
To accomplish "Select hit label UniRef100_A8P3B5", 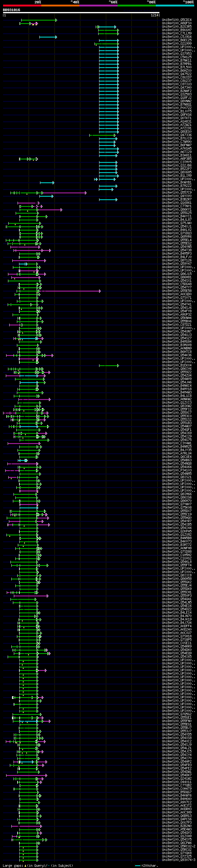I will point(177,159).
